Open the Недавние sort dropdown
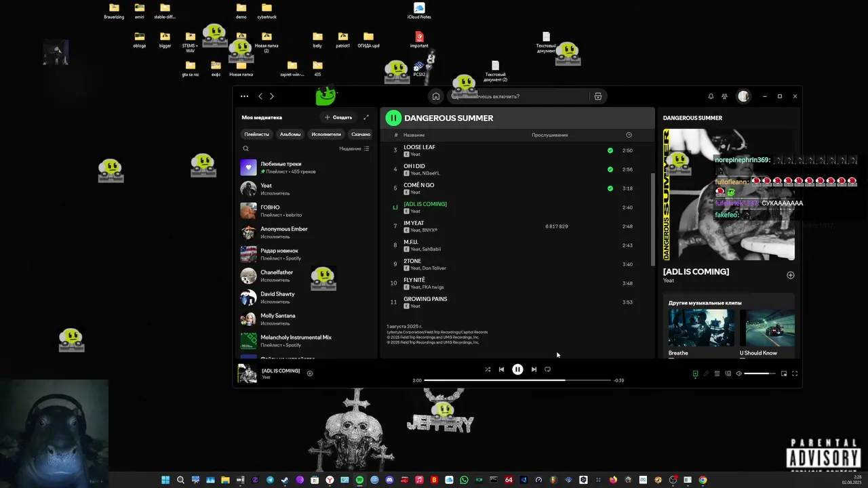 (x=354, y=148)
